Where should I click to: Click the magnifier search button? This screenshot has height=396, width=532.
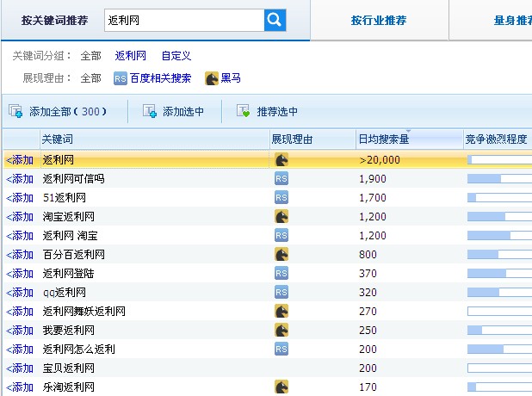(x=275, y=20)
